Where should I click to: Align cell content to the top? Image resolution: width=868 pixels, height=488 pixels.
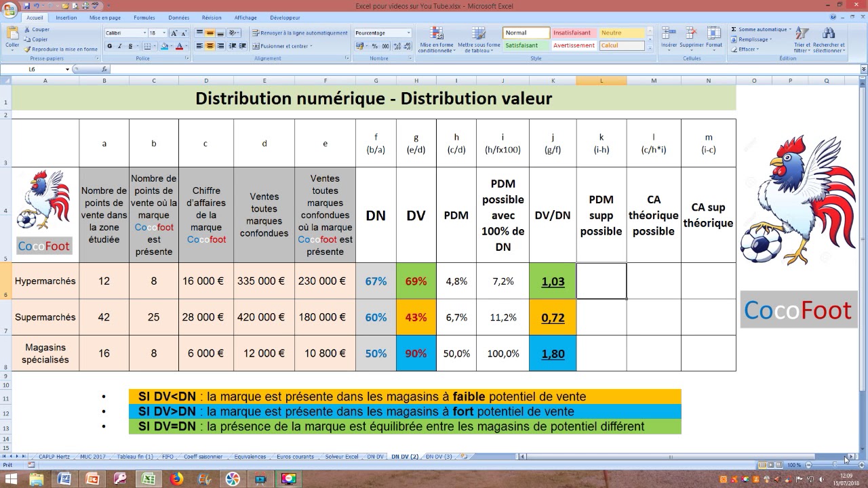point(199,33)
